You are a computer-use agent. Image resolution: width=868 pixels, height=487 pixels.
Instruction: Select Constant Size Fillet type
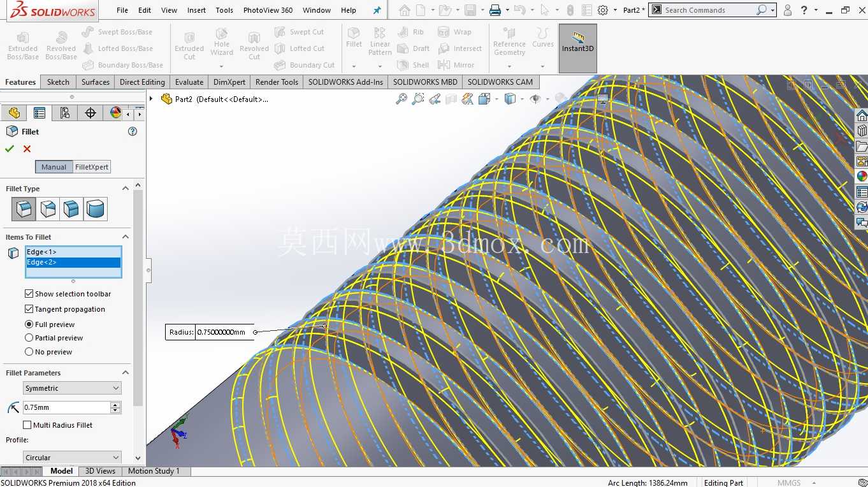pyautogui.click(x=24, y=208)
